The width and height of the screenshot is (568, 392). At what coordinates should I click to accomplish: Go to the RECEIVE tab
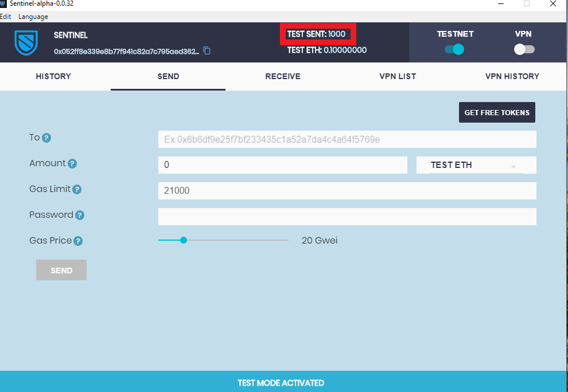coord(283,76)
